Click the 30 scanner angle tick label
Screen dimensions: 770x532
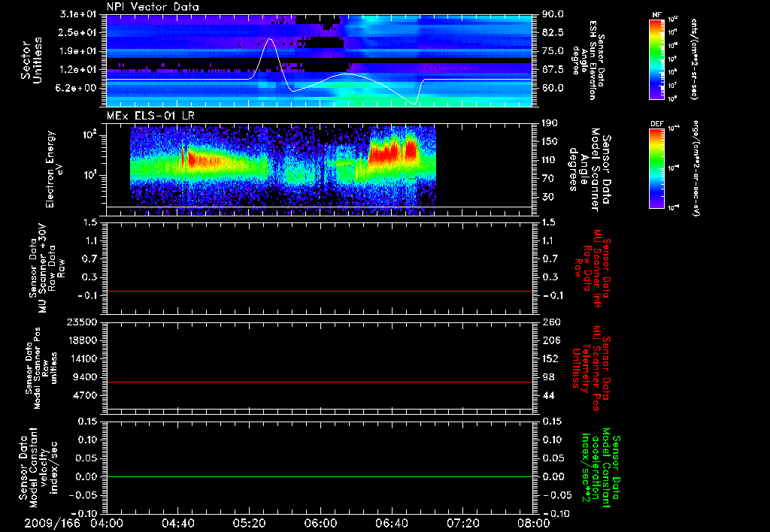(x=547, y=197)
